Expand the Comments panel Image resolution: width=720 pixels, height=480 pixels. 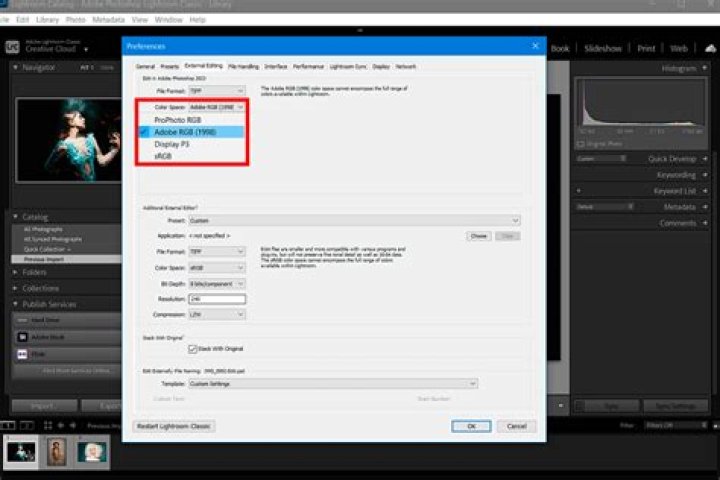pos(705,223)
